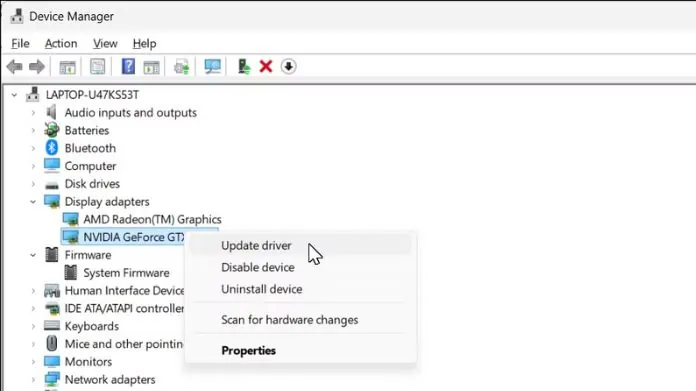The image size is (696, 391).
Task: Choose Disable device from context menu
Action: tap(301, 267)
